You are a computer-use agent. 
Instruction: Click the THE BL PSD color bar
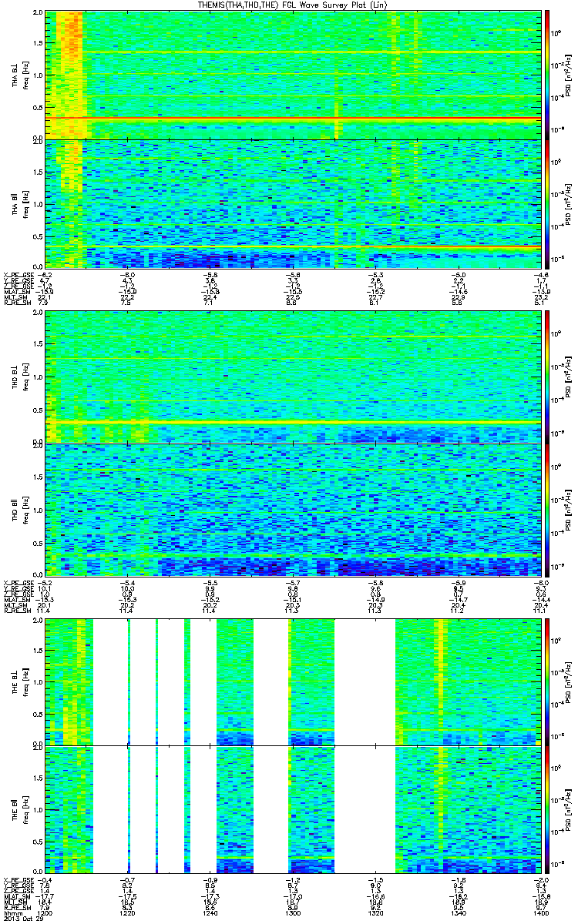click(548, 681)
